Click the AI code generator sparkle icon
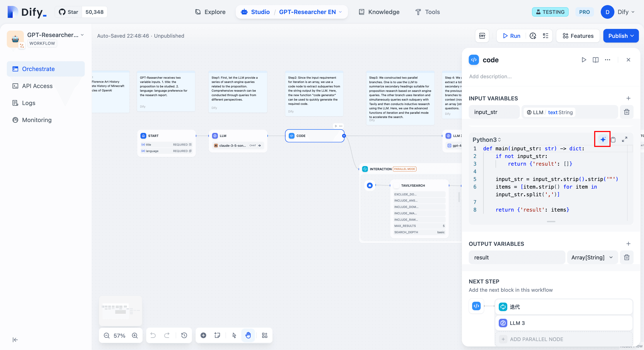Screen dimensions: 644x350 [603, 139]
